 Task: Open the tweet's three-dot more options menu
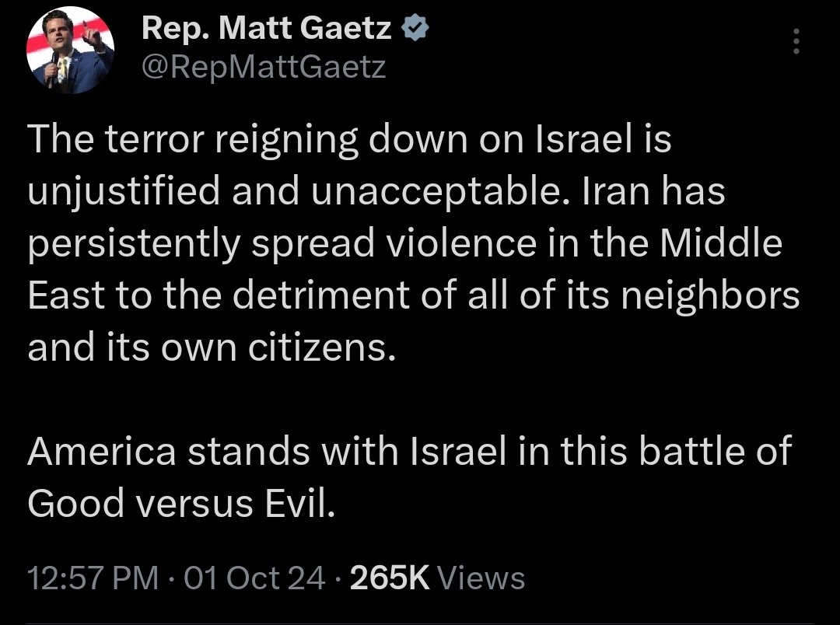point(795,41)
